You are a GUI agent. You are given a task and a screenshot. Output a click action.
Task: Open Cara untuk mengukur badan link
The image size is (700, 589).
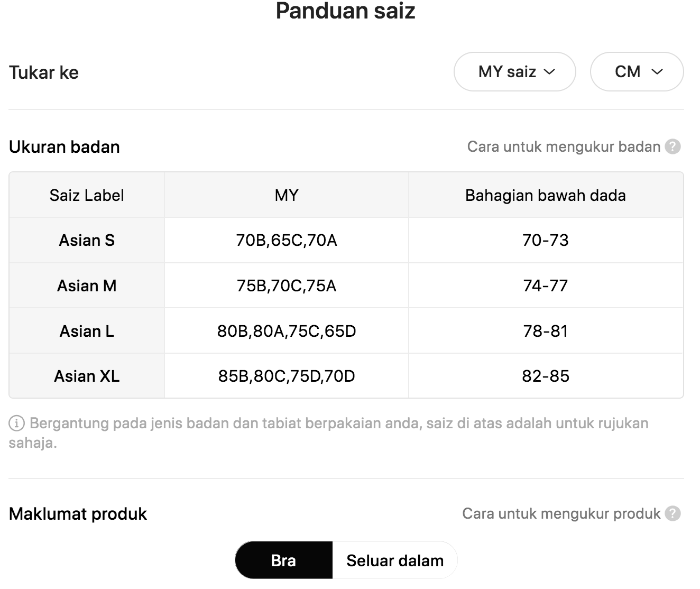point(564,146)
